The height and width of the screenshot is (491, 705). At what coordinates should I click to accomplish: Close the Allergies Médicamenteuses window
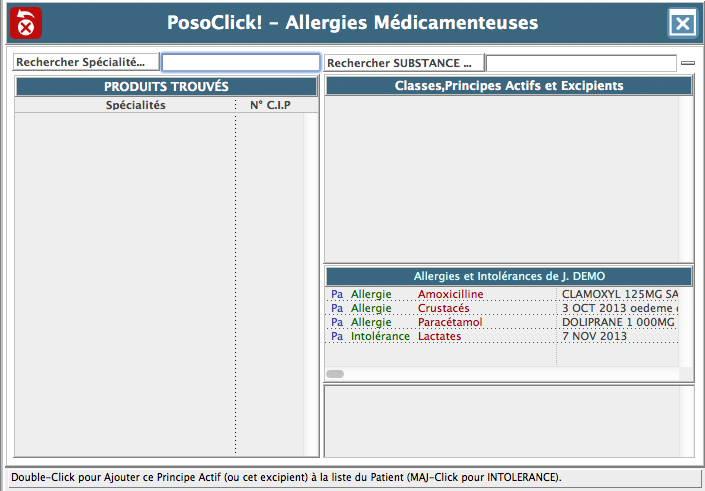click(682, 24)
